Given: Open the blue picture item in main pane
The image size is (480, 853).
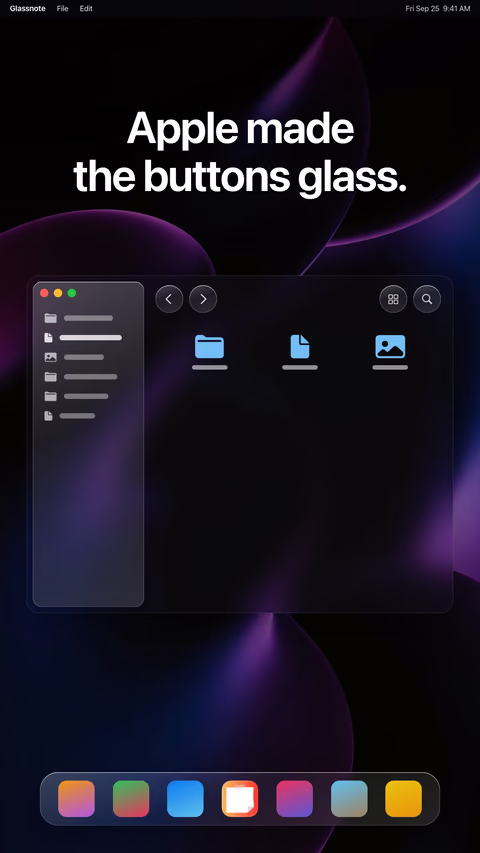Looking at the screenshot, I should (x=390, y=351).
